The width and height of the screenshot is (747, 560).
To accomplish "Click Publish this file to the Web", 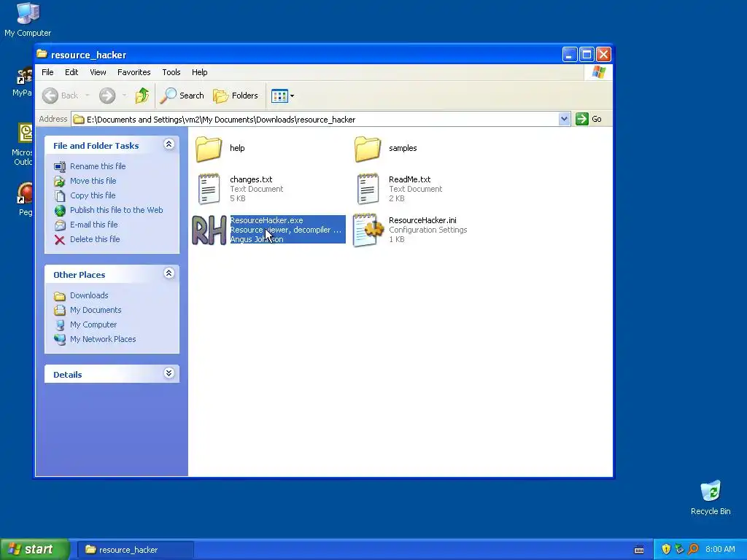I will 116,210.
